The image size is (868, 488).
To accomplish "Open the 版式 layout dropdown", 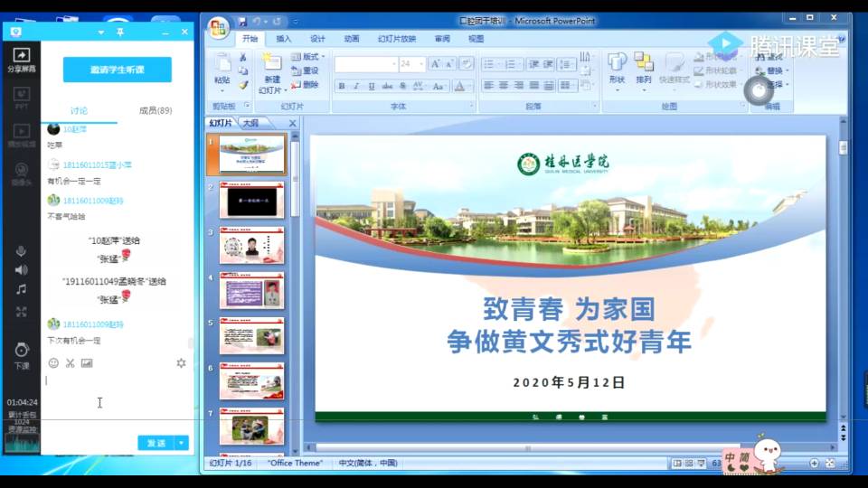I will tap(306, 57).
